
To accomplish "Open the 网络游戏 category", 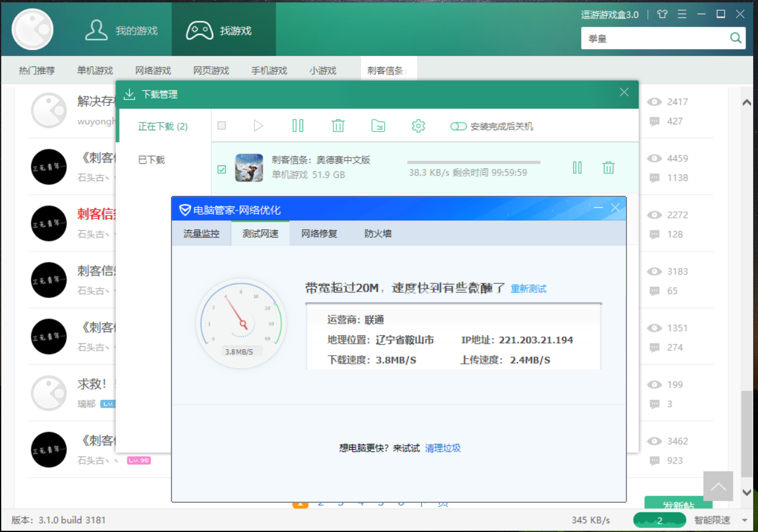I will (153, 70).
